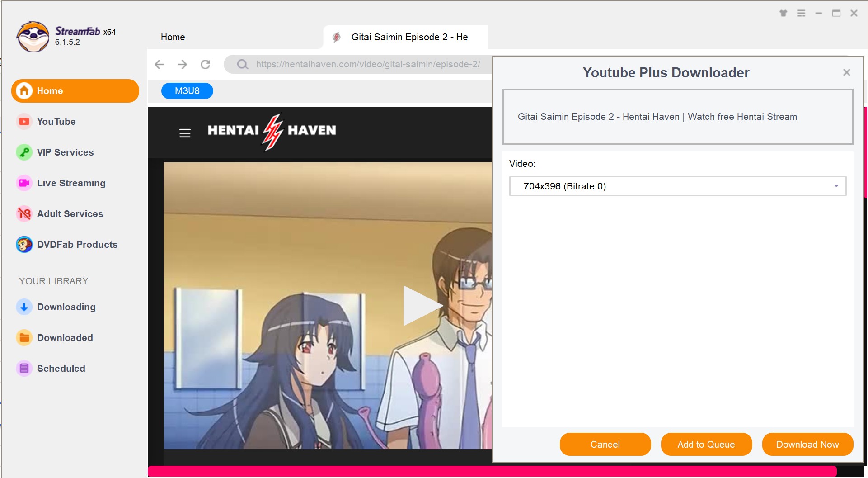Play the video with the play button

click(x=422, y=306)
